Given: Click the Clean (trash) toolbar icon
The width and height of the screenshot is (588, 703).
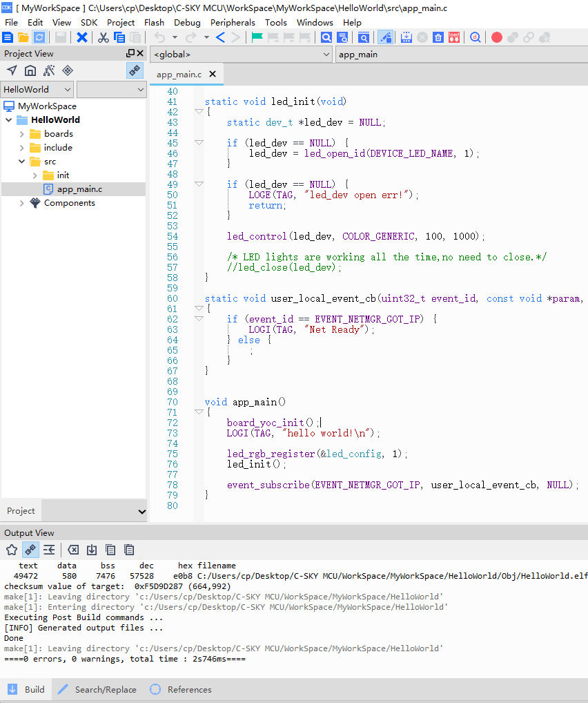Looking at the screenshot, I should [438, 38].
